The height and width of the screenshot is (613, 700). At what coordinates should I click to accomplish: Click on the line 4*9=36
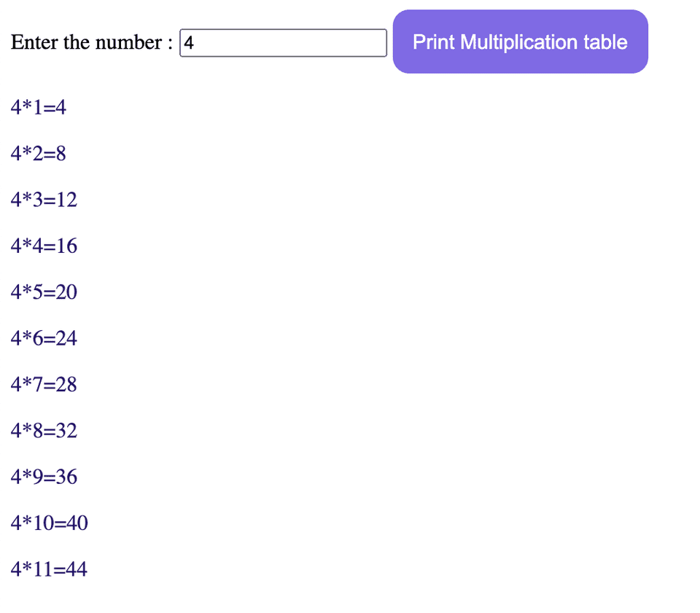click(43, 477)
